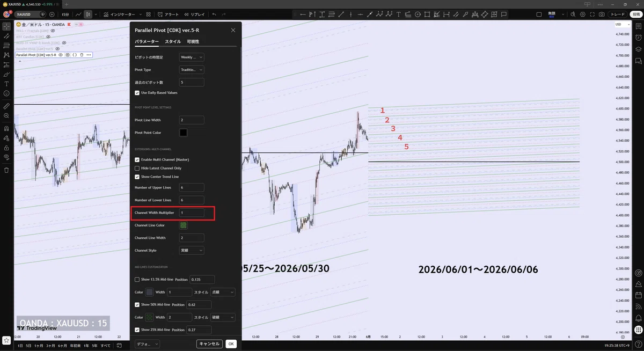644x351 pixels.
Task: Click the OK button in settings dialog
Action: [231, 343]
